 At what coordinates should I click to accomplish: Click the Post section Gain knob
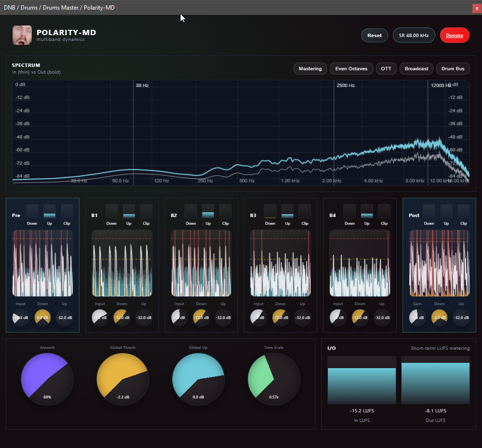coord(417,318)
